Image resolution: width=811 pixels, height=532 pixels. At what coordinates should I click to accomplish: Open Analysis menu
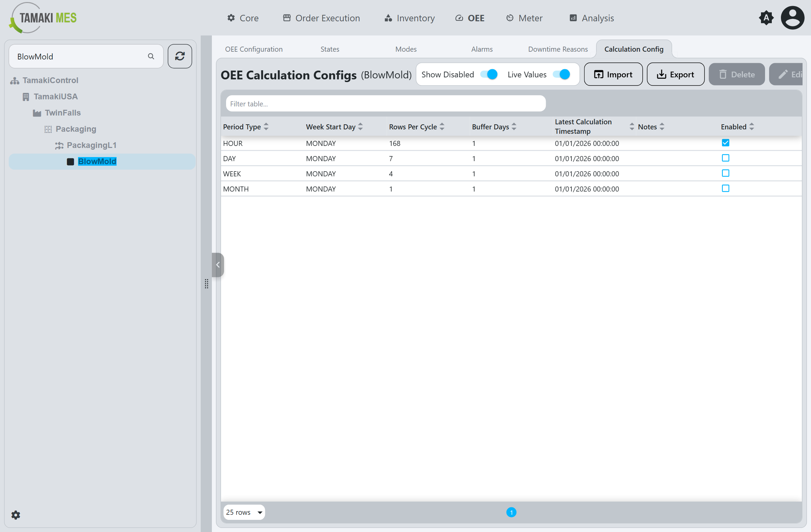pos(592,18)
